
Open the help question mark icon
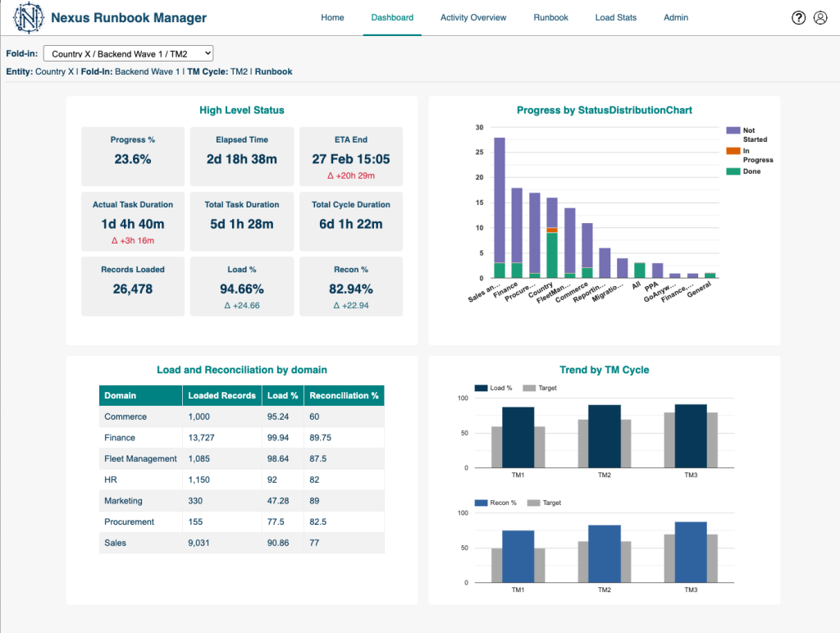799,18
